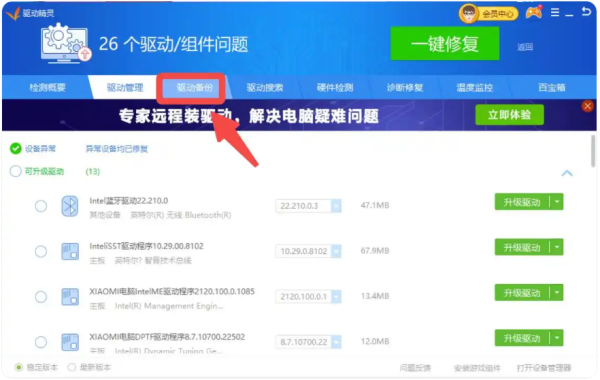Click the 驱动精灵 logo icon
Screen dimensions: 600x380
click(x=13, y=13)
